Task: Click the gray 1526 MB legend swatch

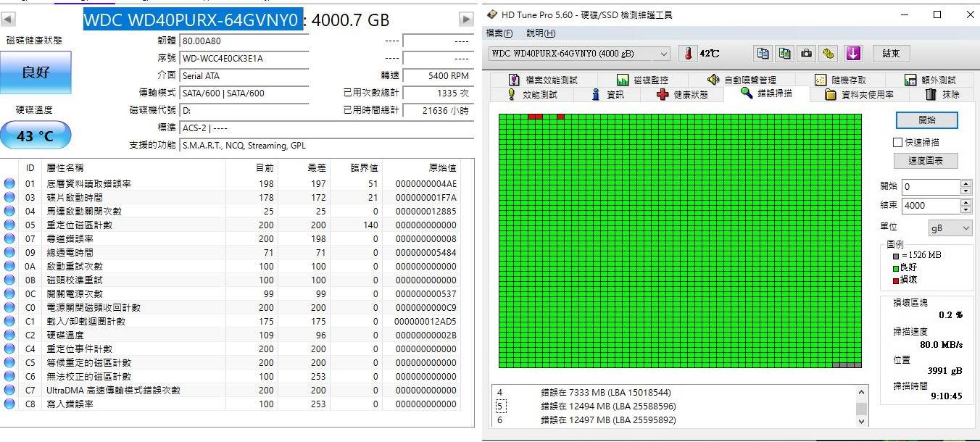Action: tap(896, 256)
